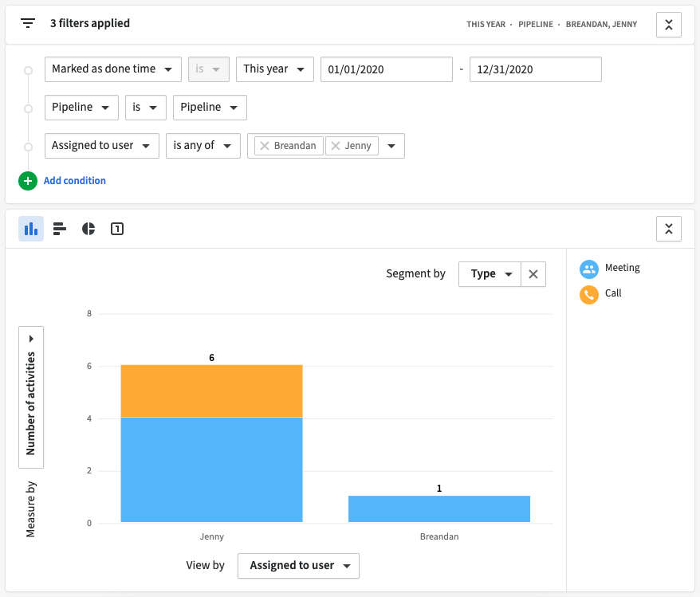The height and width of the screenshot is (597, 700).
Task: Select column chart view
Action: (x=31, y=229)
